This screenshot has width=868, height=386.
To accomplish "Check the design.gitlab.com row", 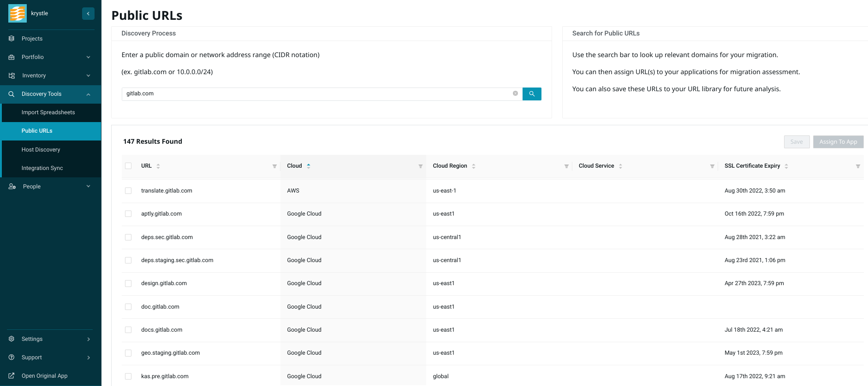I will (x=128, y=283).
